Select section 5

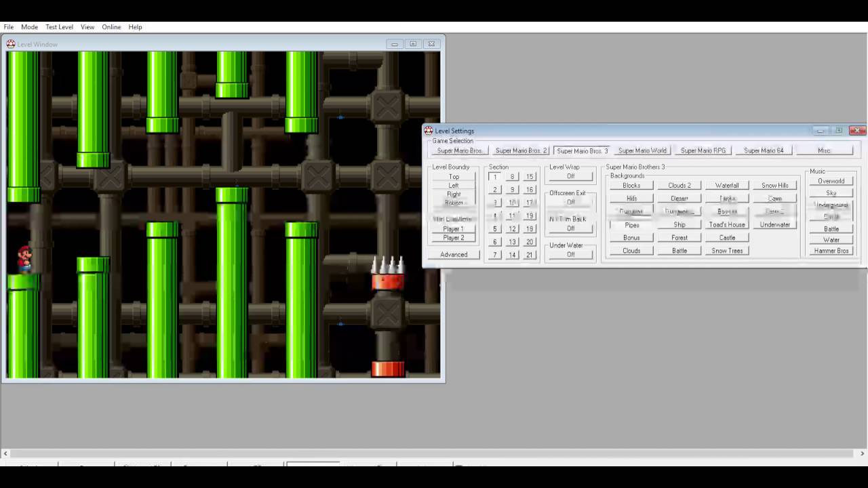[x=495, y=229]
